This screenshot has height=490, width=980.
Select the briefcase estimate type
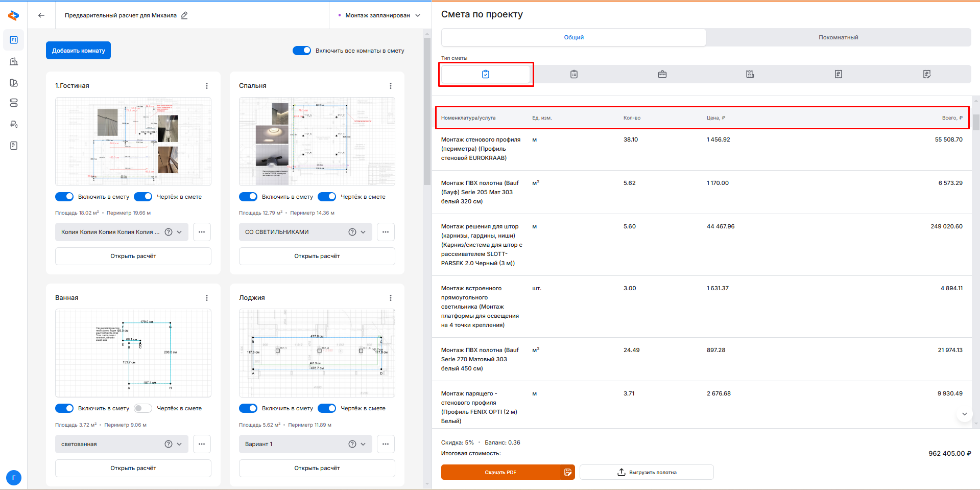662,74
